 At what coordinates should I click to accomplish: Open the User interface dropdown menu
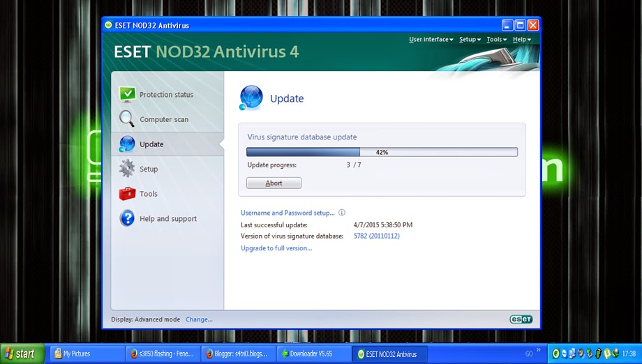point(431,39)
